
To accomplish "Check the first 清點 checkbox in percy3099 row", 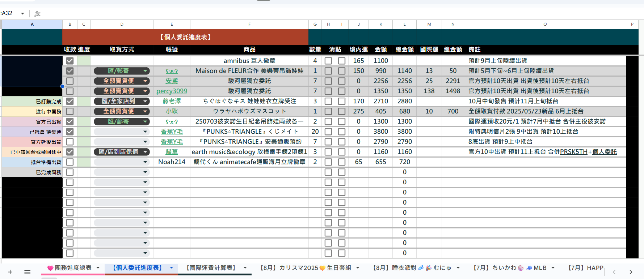I will 328,91.
